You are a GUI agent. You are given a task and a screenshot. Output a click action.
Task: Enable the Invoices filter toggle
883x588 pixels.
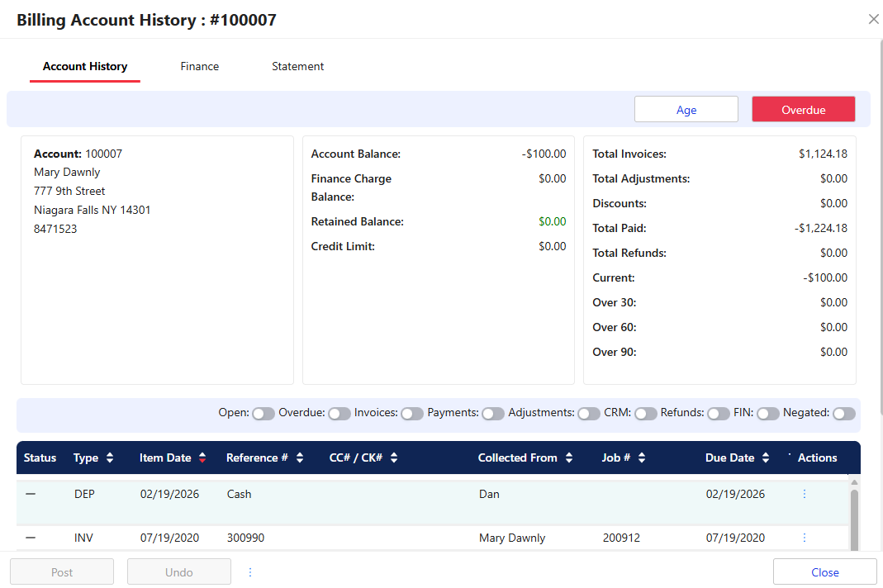tap(412, 413)
